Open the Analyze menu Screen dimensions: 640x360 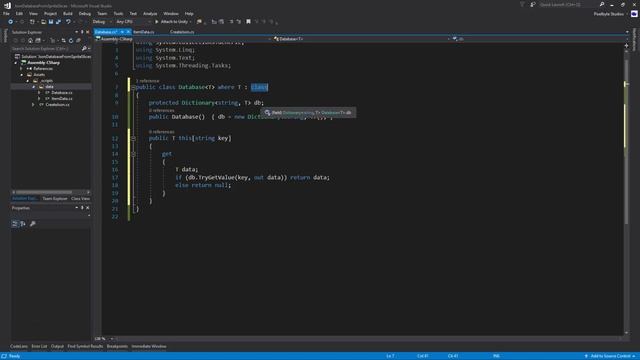[x=150, y=13]
